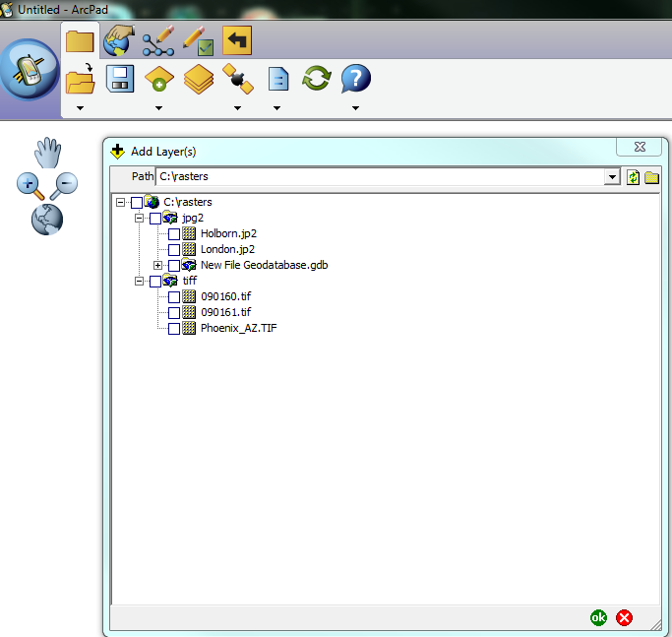Open the Table of Contents layers icon
Image resolution: width=672 pixels, height=637 pixels.
199,79
